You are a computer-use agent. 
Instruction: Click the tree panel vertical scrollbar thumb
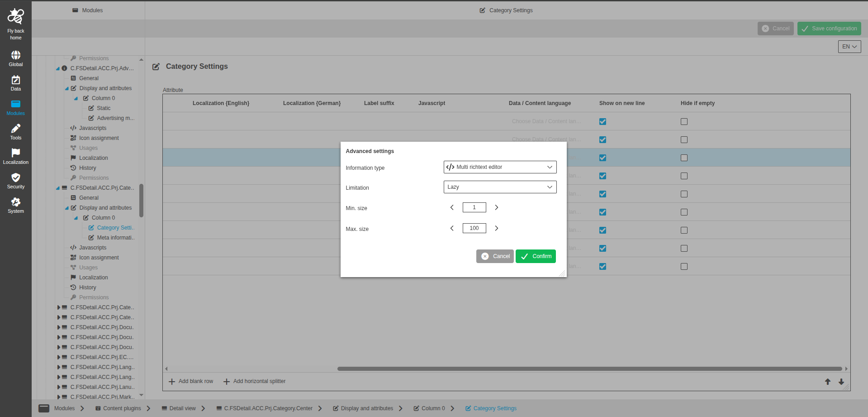click(x=142, y=200)
